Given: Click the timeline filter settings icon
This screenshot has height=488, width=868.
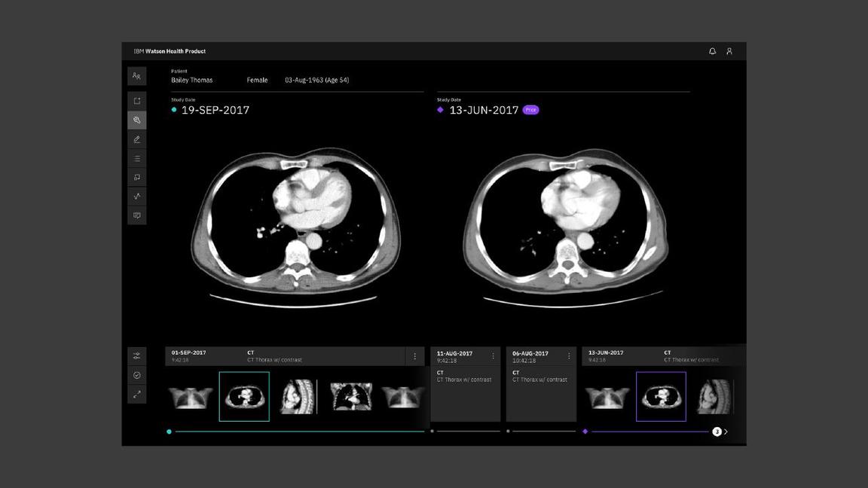Looking at the screenshot, I should 135,354.
